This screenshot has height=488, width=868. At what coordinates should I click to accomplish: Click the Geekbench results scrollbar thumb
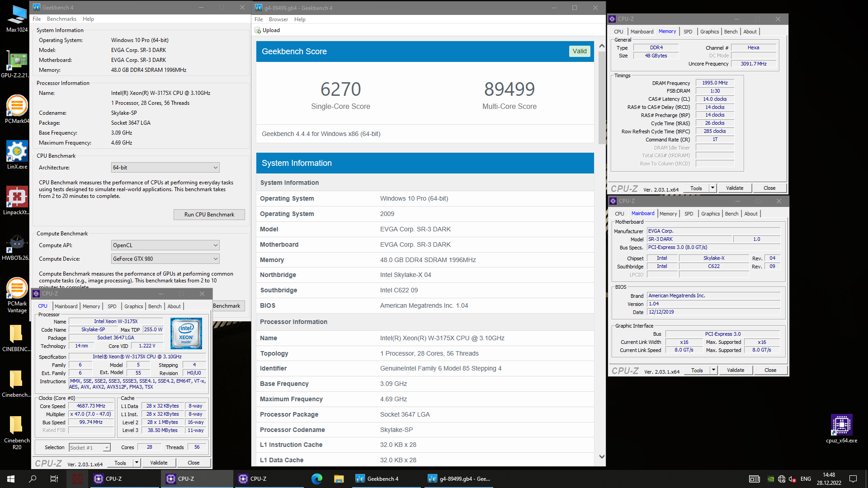coord(602,97)
